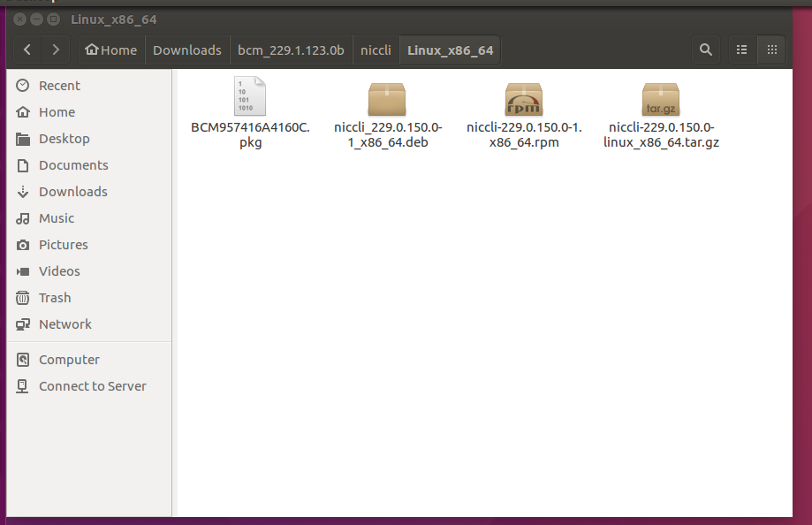Open Recent in the sidebar
The height and width of the screenshot is (525, 812).
59,86
